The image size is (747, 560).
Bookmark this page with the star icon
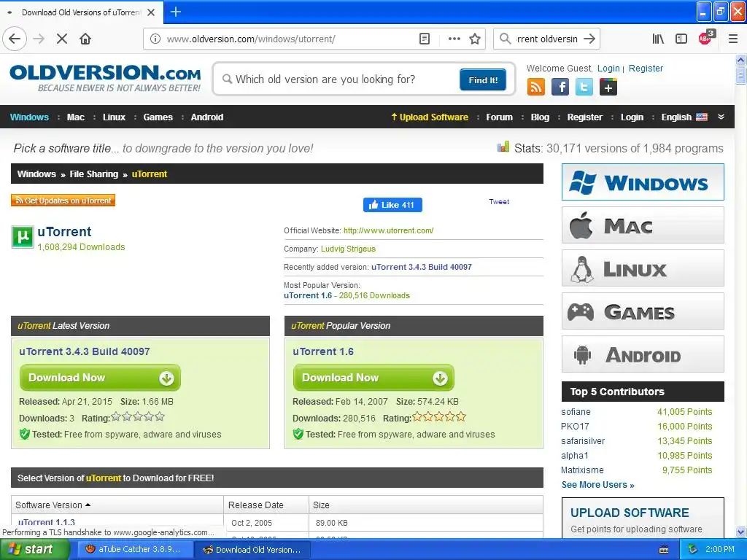point(475,39)
